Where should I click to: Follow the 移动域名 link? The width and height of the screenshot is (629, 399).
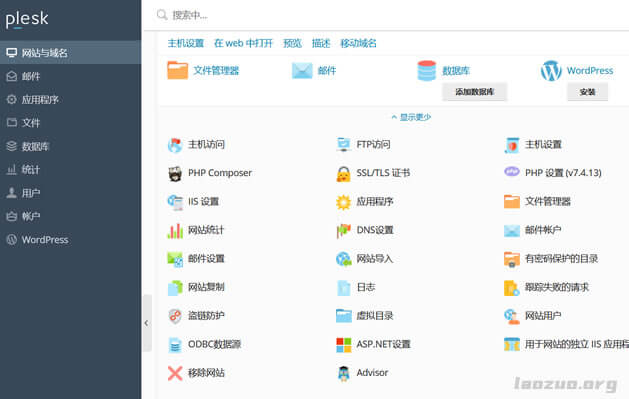point(359,43)
